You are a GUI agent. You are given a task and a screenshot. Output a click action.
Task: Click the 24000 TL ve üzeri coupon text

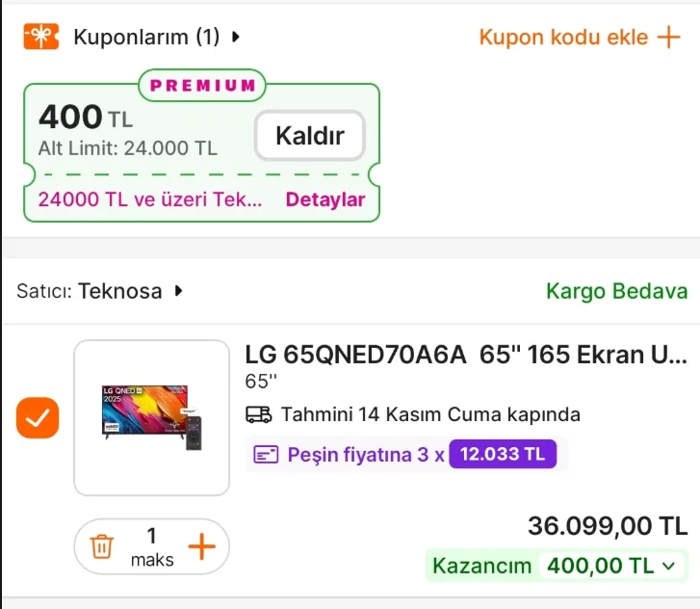click(x=149, y=200)
